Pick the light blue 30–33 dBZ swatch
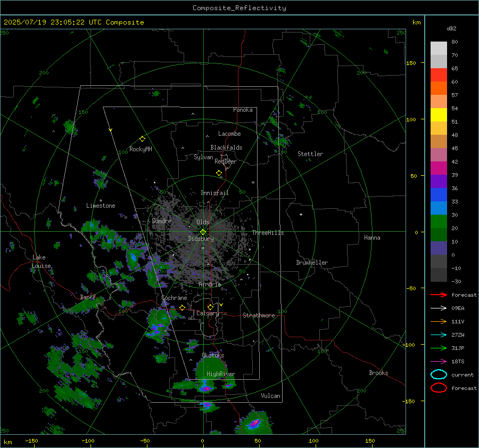 coord(439,208)
